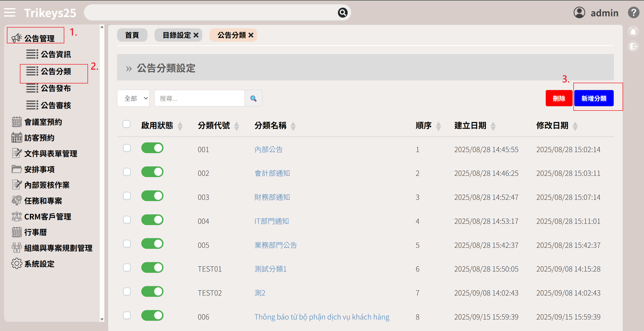Tick the select-all header checkbox

point(127,124)
